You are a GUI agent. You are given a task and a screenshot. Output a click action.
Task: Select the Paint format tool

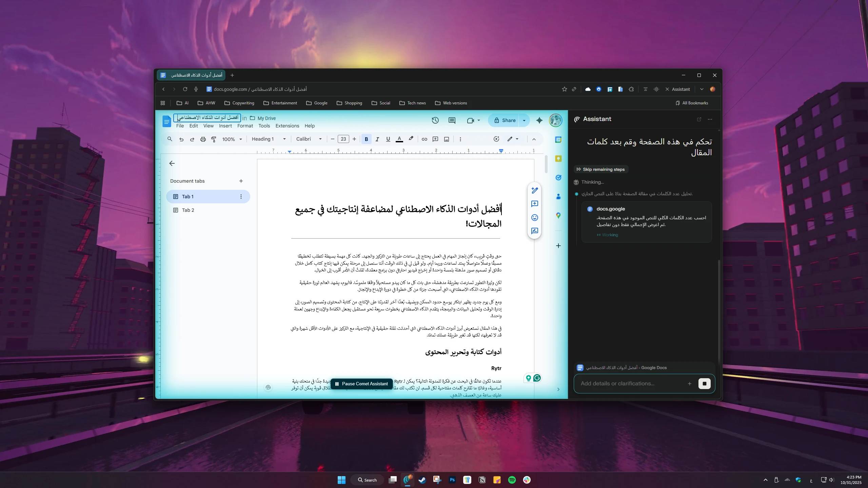(214, 139)
